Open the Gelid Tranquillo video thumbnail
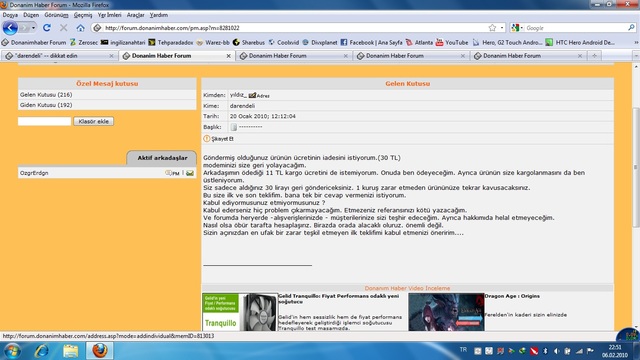Screen dimensions: 640x360 pos(240,312)
